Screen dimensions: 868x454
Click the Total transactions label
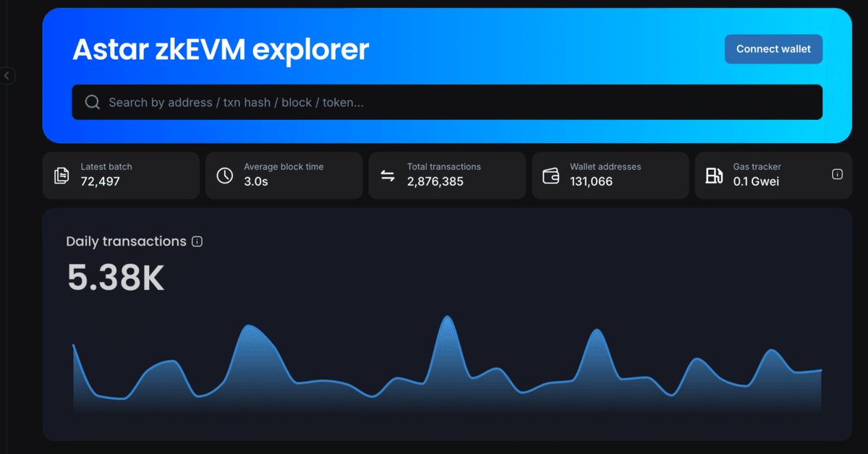pos(443,166)
